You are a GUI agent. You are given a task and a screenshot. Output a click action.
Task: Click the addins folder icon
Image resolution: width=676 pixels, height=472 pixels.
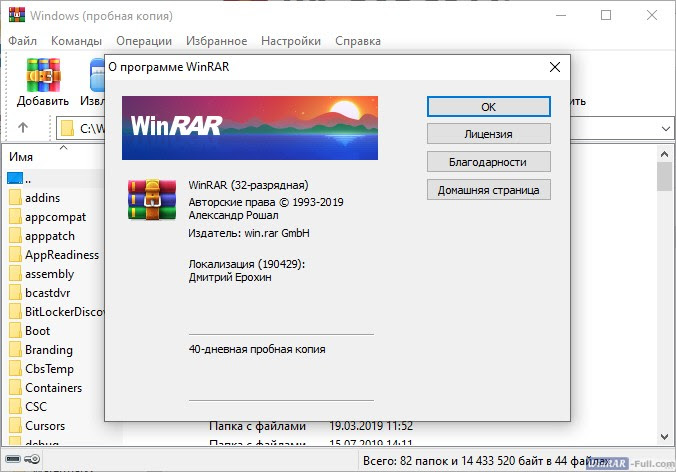[x=16, y=198]
